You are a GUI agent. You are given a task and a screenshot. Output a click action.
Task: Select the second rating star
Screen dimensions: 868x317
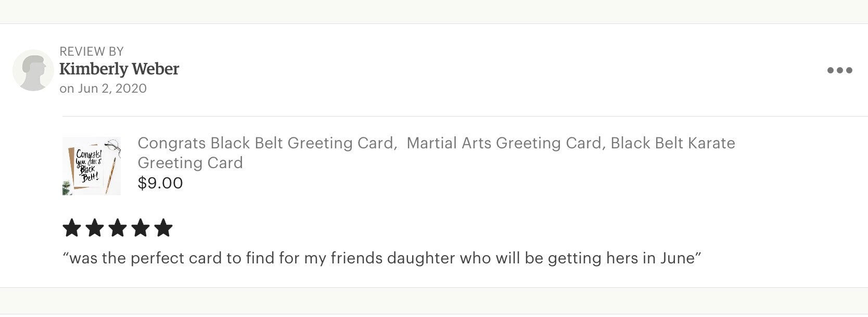pos(95,227)
